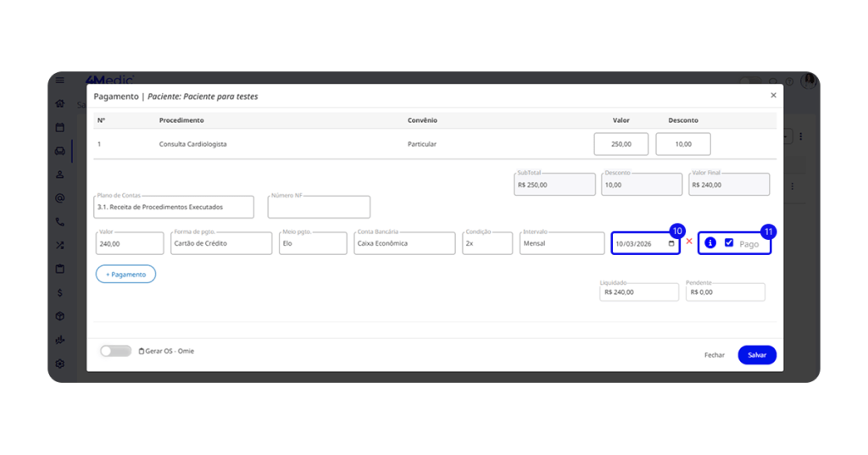This screenshot has width=868, height=455.
Task: Click the Desconto field showing 10,00
Action: 682,144
